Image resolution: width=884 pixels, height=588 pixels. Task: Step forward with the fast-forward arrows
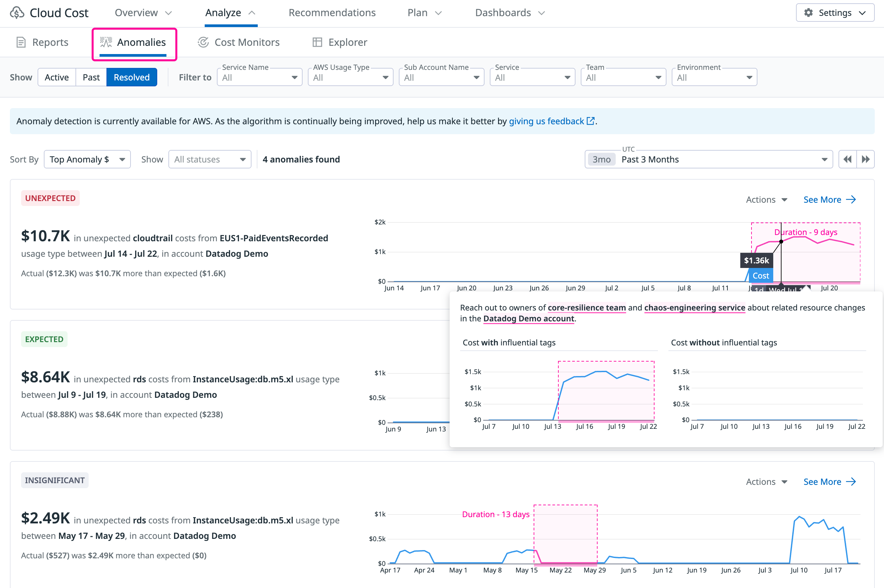pyautogui.click(x=866, y=160)
